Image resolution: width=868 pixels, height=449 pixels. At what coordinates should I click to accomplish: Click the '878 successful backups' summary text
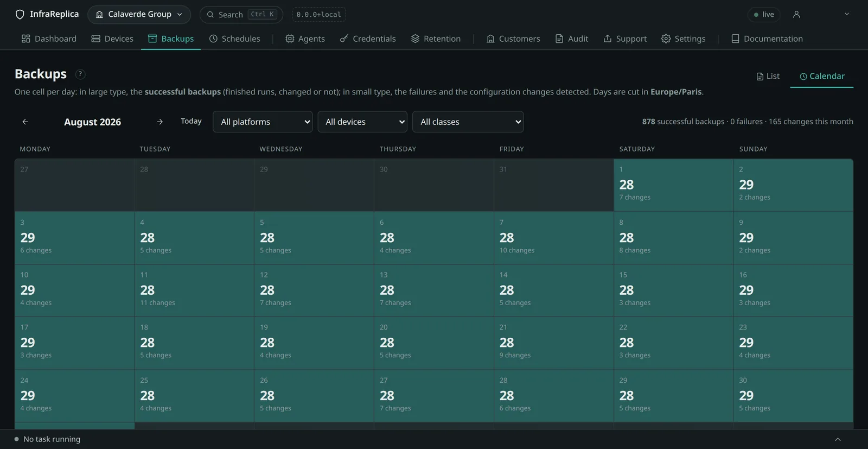[683, 122]
